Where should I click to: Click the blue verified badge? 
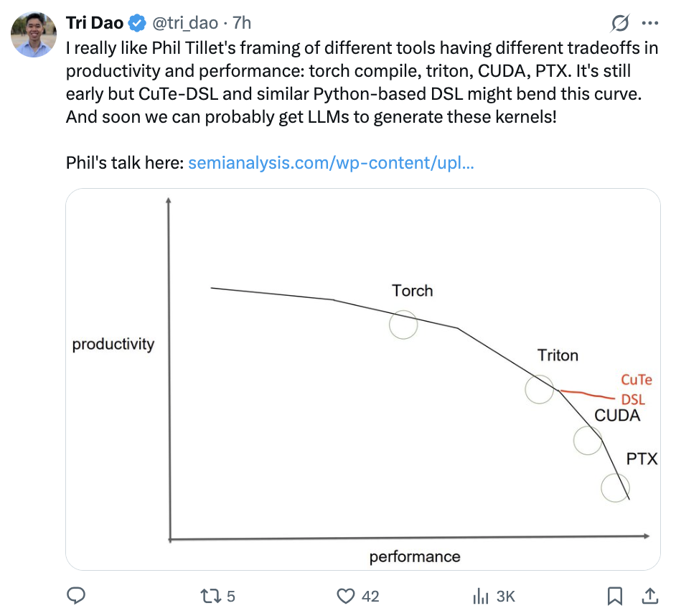pyautogui.click(x=137, y=23)
